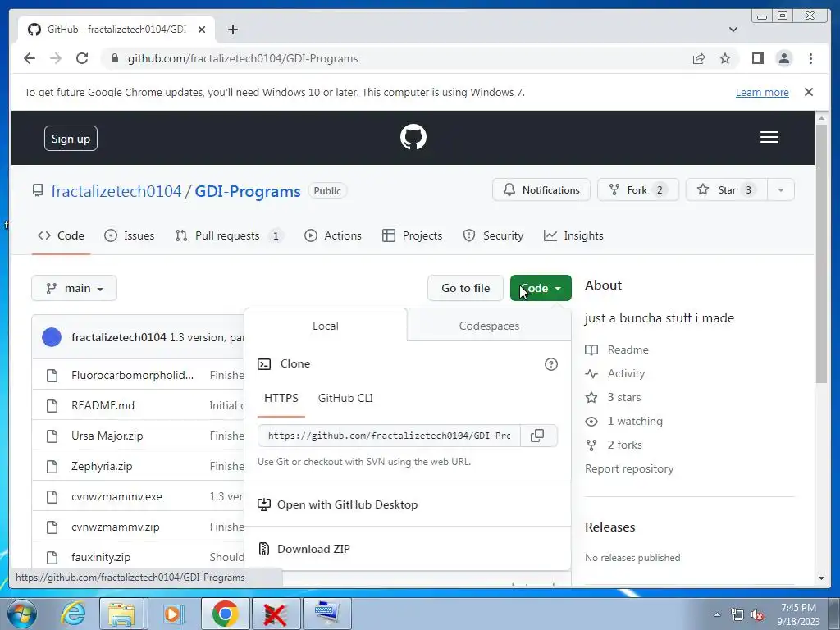Select the GitHub CLI clone option
This screenshot has height=630, width=840.
(x=345, y=398)
